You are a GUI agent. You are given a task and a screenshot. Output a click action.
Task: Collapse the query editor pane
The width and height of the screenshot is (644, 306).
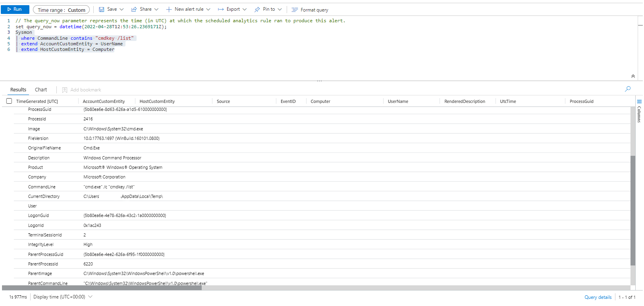point(633,76)
